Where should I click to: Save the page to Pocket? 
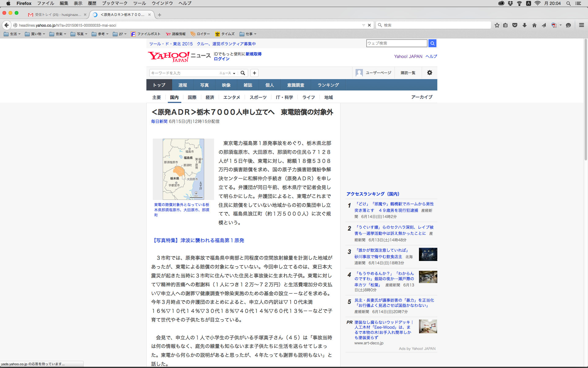[515, 25]
